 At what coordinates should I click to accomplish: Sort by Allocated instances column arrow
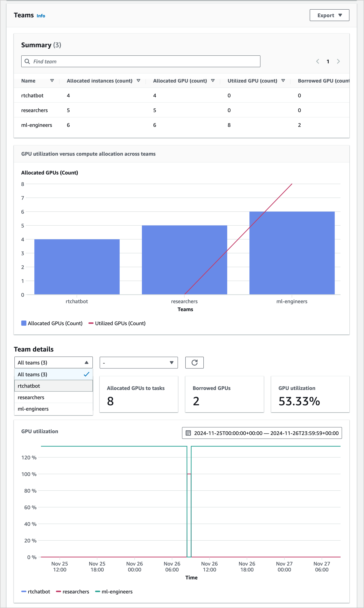pos(138,81)
